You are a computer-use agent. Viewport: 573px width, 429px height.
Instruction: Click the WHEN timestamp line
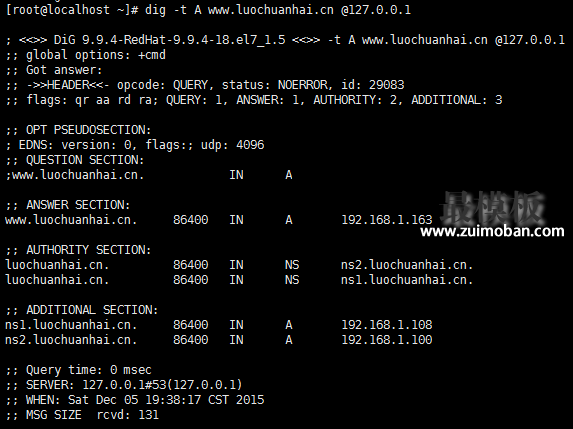pyautogui.click(x=134, y=399)
